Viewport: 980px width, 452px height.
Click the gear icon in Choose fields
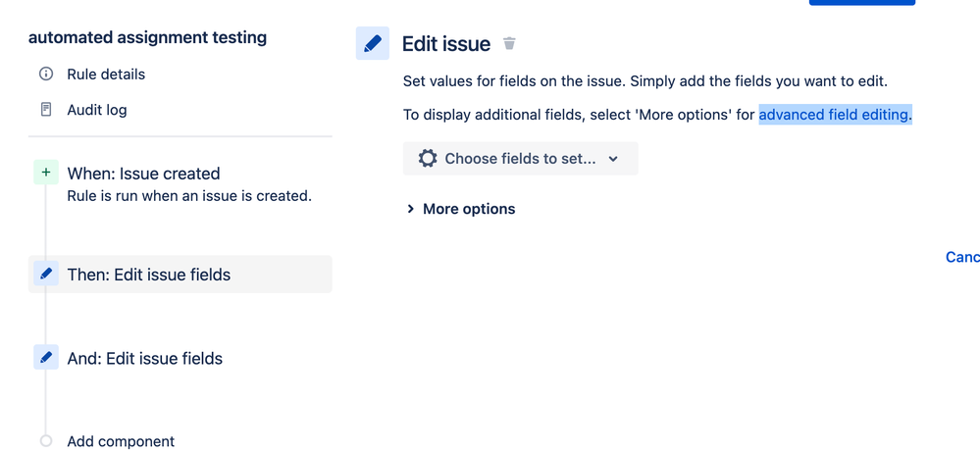coord(428,158)
